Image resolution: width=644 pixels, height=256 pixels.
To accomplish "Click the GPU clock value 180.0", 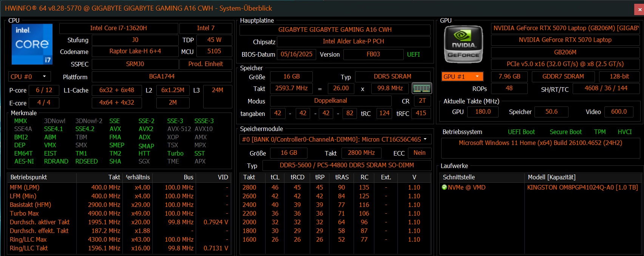I will pyautogui.click(x=483, y=112).
